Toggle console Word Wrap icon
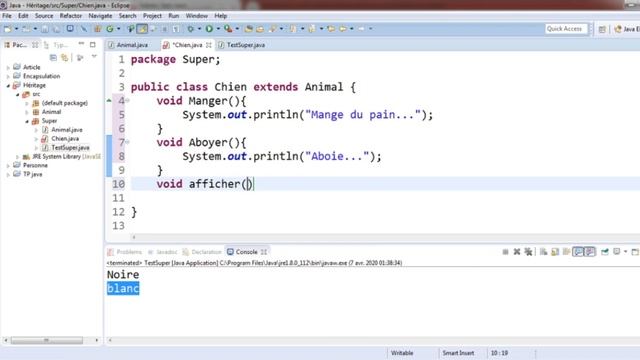This screenshot has height=360, width=640. tap(566, 252)
